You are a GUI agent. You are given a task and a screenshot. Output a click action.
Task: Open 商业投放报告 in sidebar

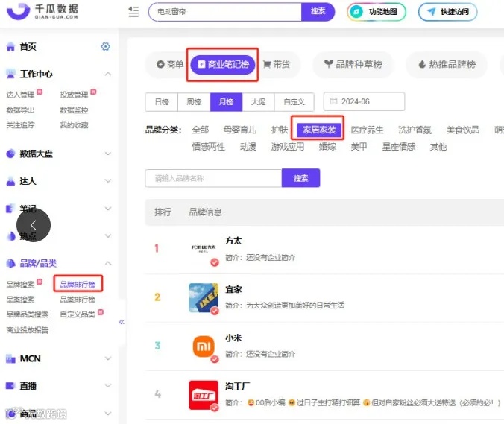[x=28, y=330]
